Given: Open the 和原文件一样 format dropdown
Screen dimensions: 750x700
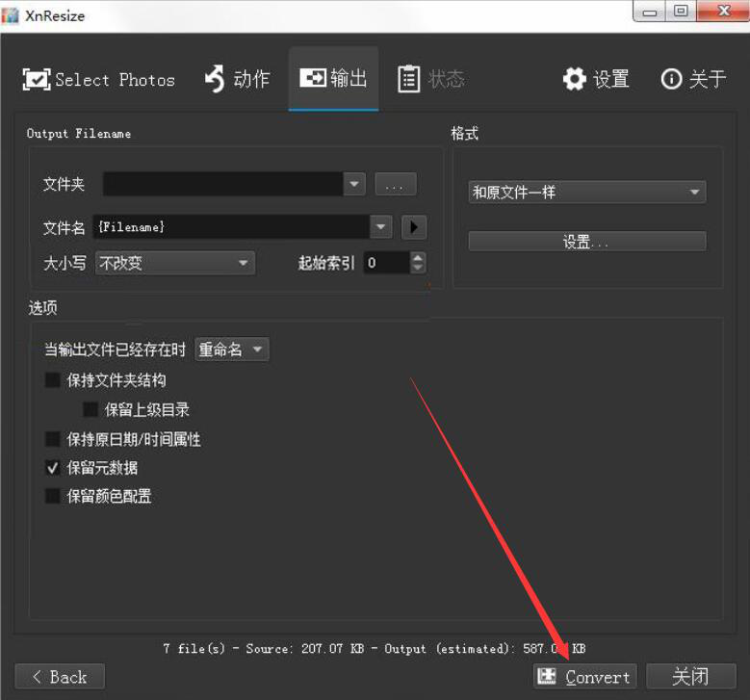Looking at the screenshot, I should point(587,192).
